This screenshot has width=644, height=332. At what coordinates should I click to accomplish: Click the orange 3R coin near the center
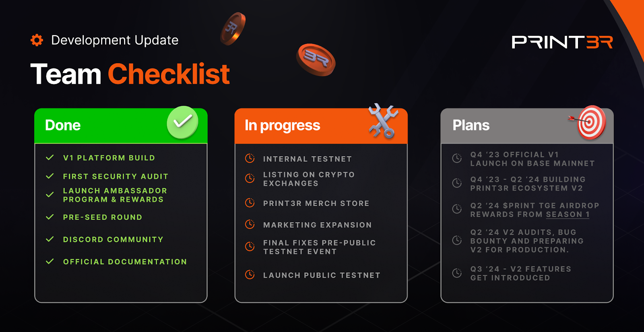click(x=316, y=60)
